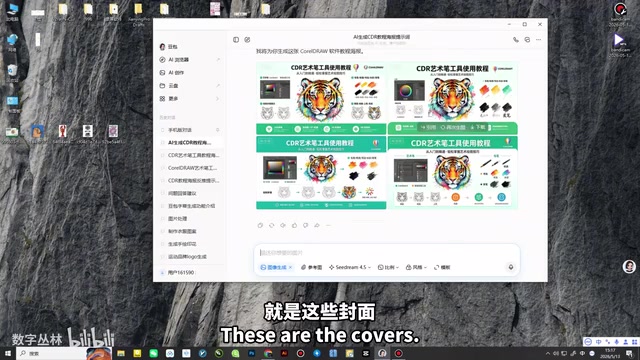Open the more options ellipsis in the chat header
This screenshot has width=640, height=360.
click(x=539, y=40)
